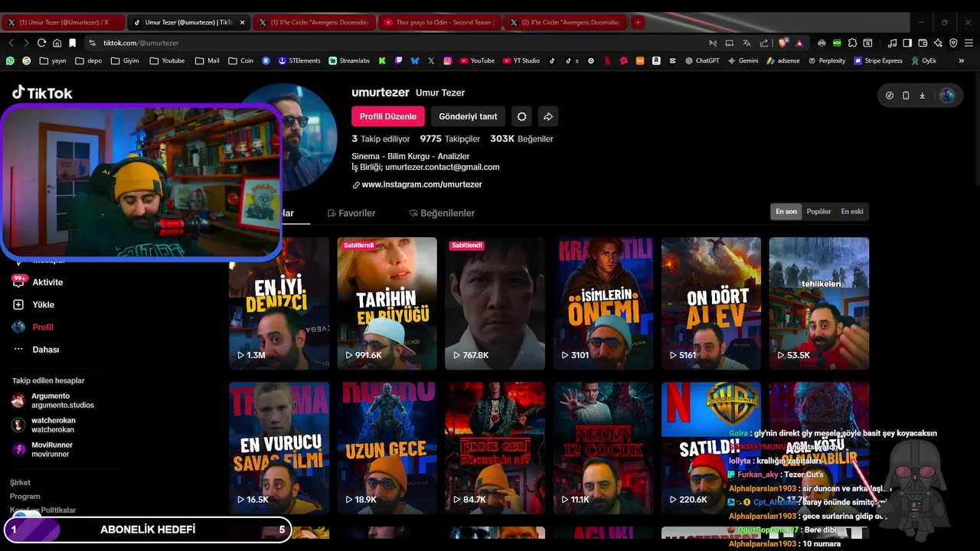Screen dimensions: 980x551
Task: Expand the bookmarks overflow chevron
Action: pos(961,60)
